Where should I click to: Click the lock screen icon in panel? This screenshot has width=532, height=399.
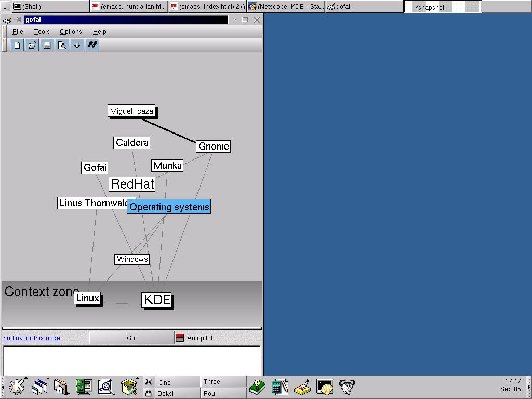(x=149, y=393)
